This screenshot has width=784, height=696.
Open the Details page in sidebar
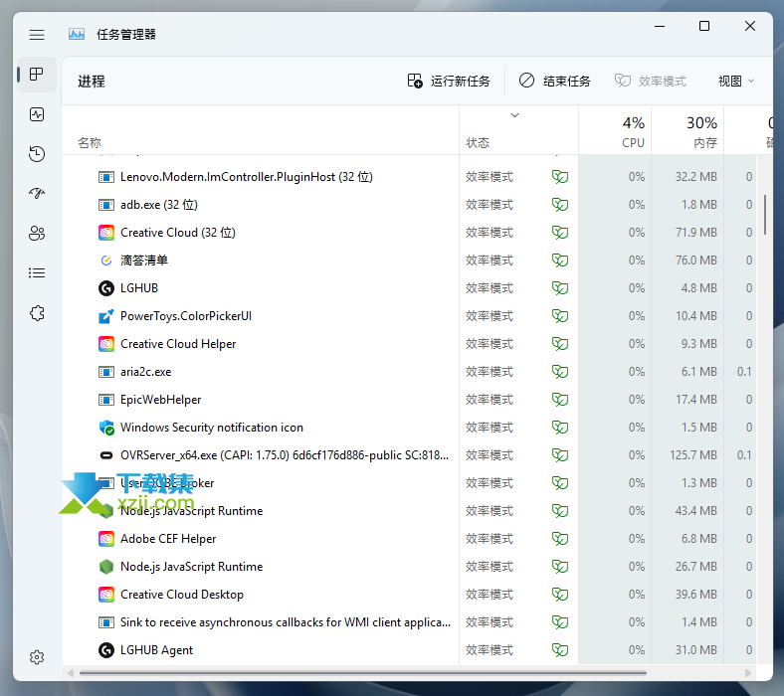(x=37, y=272)
